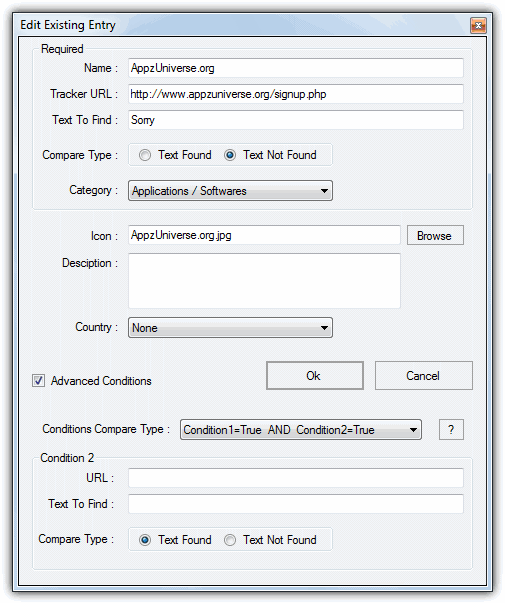Viewport: 505px width, 603px height.
Task: Confirm with the Ok button
Action: [315, 376]
